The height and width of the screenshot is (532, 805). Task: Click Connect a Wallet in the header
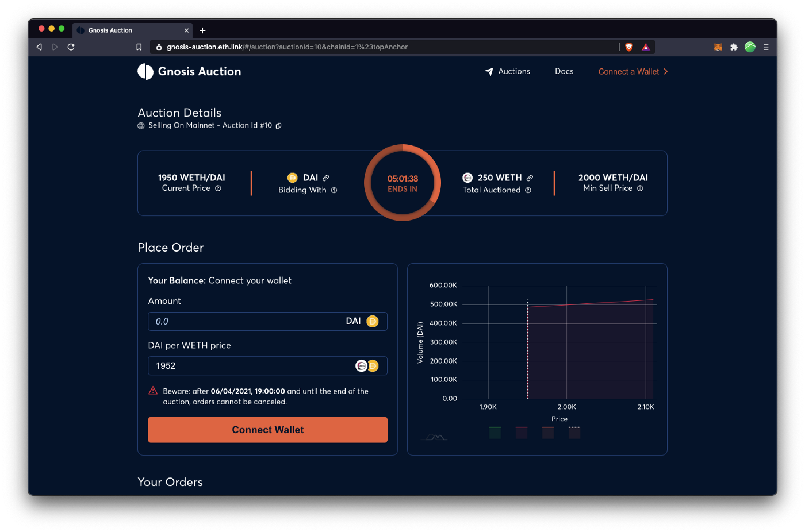[x=633, y=72]
